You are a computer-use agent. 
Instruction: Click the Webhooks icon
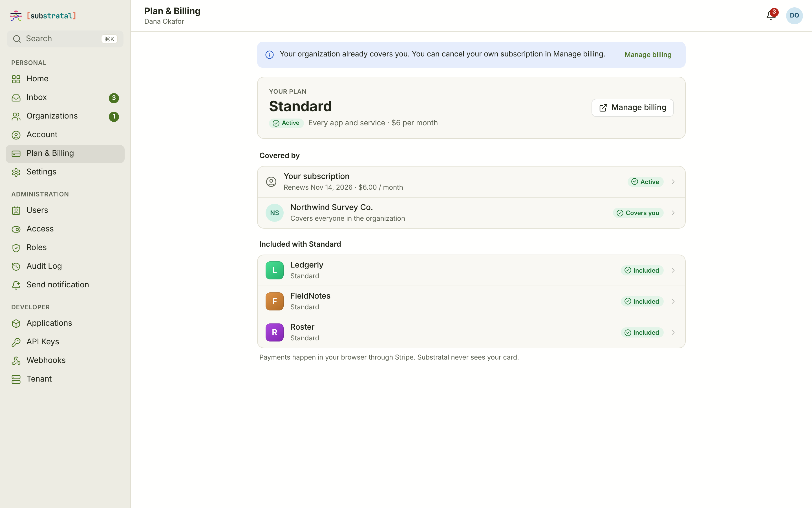[16, 361]
